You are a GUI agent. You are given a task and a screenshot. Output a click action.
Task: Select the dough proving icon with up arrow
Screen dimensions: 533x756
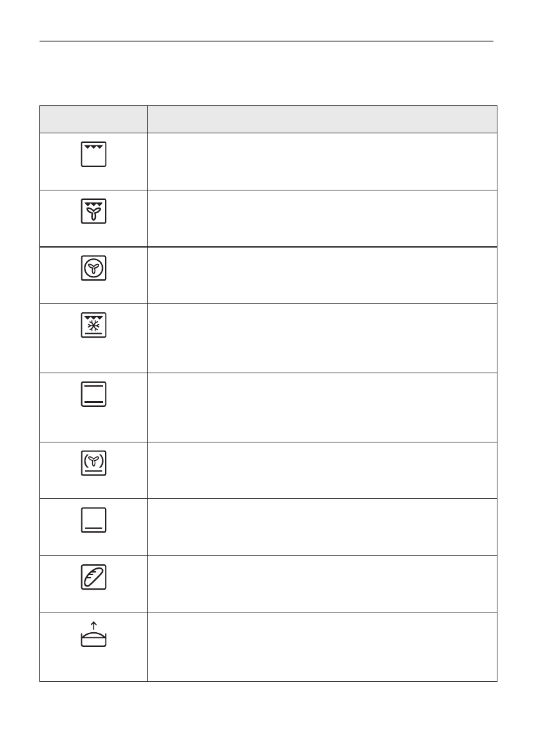[93, 637]
